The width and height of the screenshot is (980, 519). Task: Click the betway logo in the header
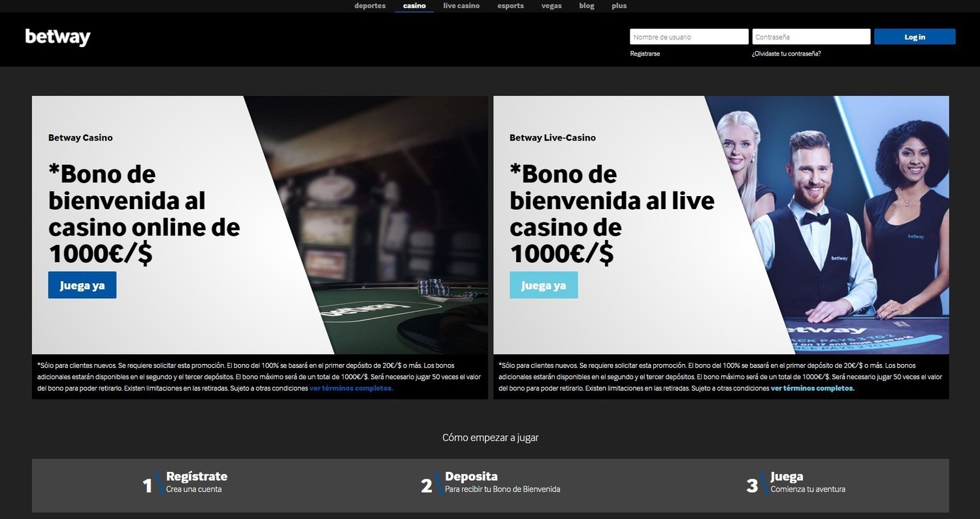57,37
